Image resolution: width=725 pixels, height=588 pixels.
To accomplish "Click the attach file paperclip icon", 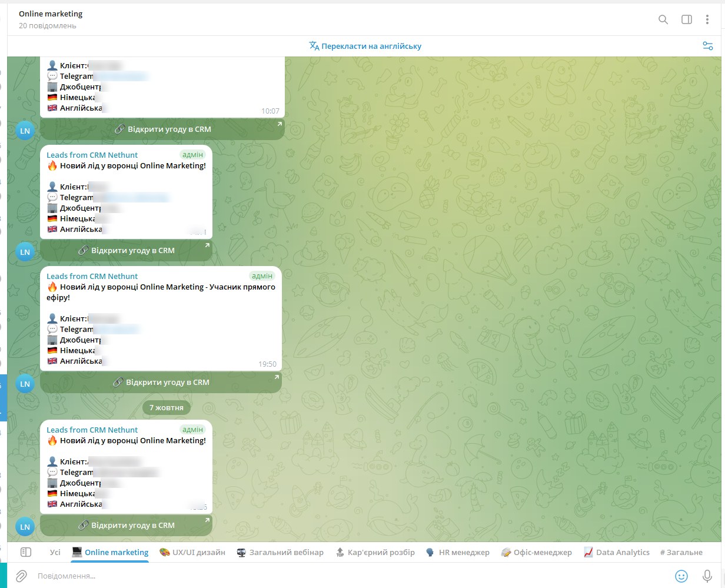I will pyautogui.click(x=21, y=576).
